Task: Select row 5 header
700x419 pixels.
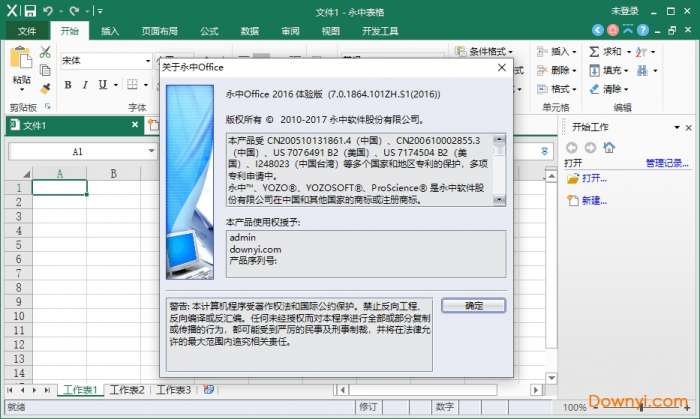Action: 18,245
